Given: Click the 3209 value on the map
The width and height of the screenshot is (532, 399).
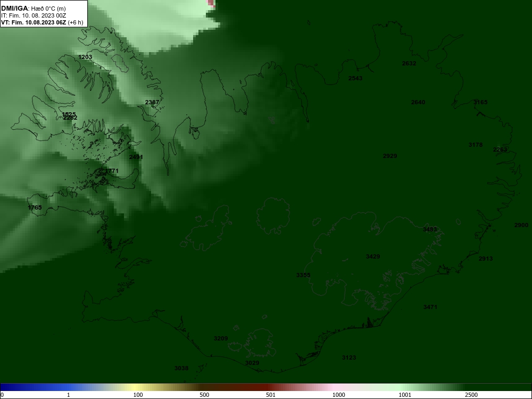Looking at the screenshot, I should (221, 338).
